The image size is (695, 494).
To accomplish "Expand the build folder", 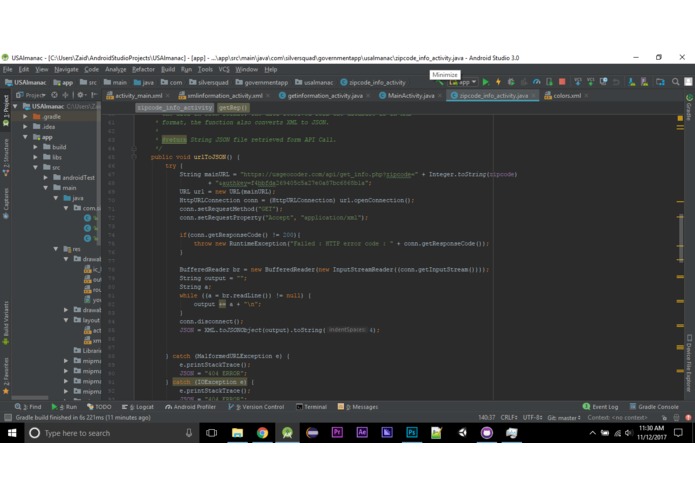I will pyautogui.click(x=35, y=147).
